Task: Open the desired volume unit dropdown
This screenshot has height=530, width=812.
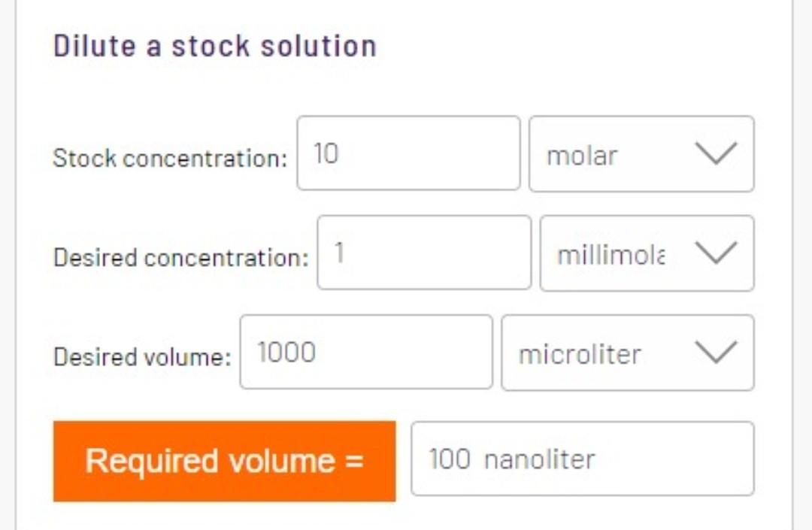Action: point(627,353)
